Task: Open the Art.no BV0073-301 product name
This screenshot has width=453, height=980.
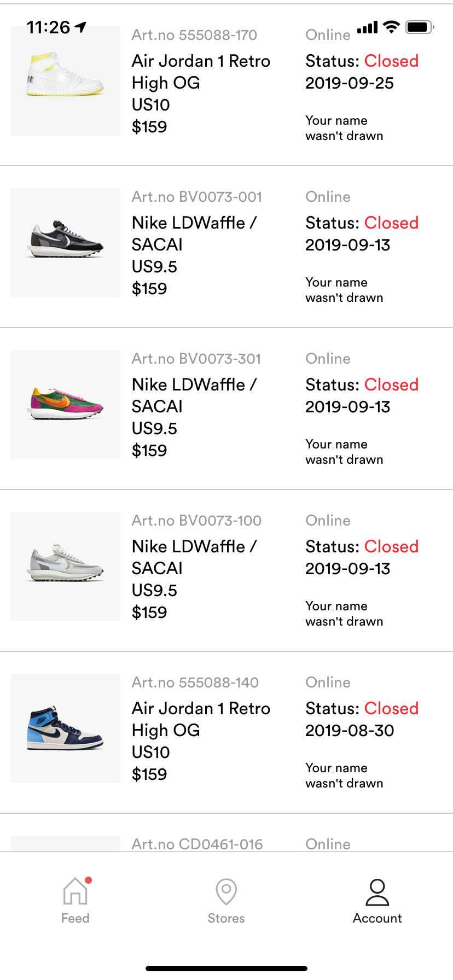Action: (x=194, y=395)
